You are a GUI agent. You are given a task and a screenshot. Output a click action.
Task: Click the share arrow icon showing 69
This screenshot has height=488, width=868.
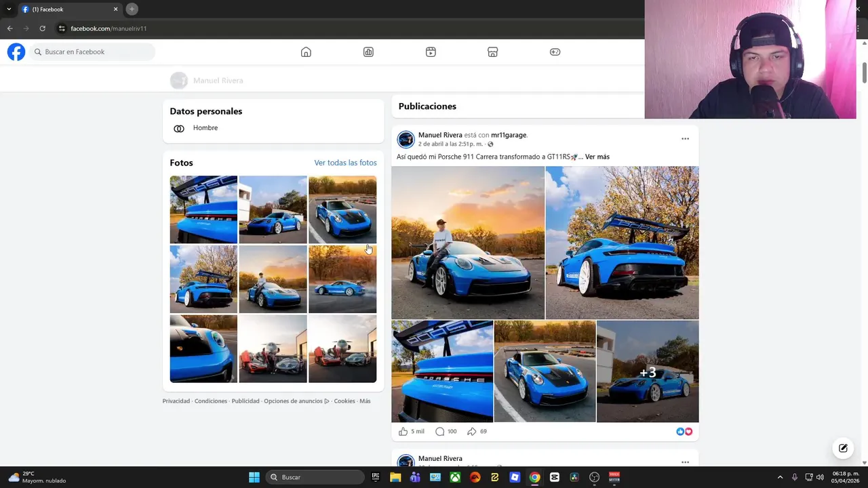[x=472, y=431]
